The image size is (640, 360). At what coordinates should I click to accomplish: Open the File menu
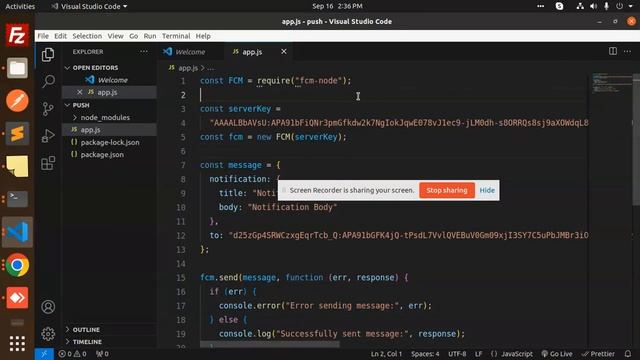(43, 36)
